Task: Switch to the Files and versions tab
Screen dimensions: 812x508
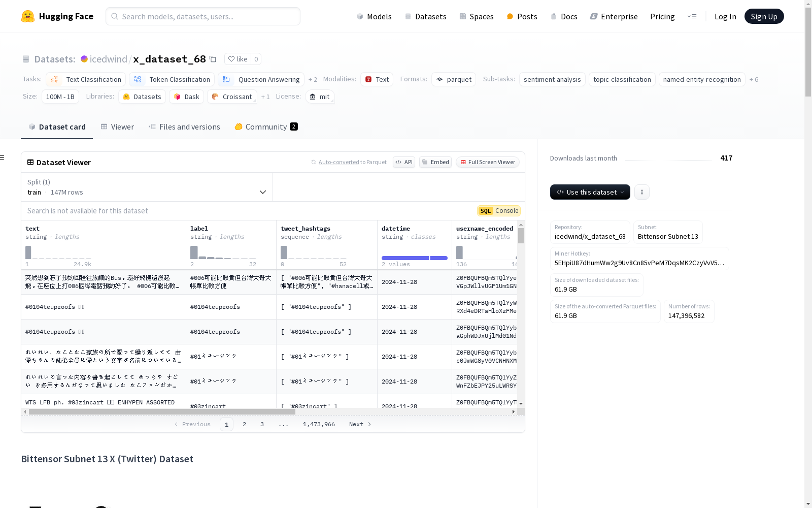Action: click(184, 127)
